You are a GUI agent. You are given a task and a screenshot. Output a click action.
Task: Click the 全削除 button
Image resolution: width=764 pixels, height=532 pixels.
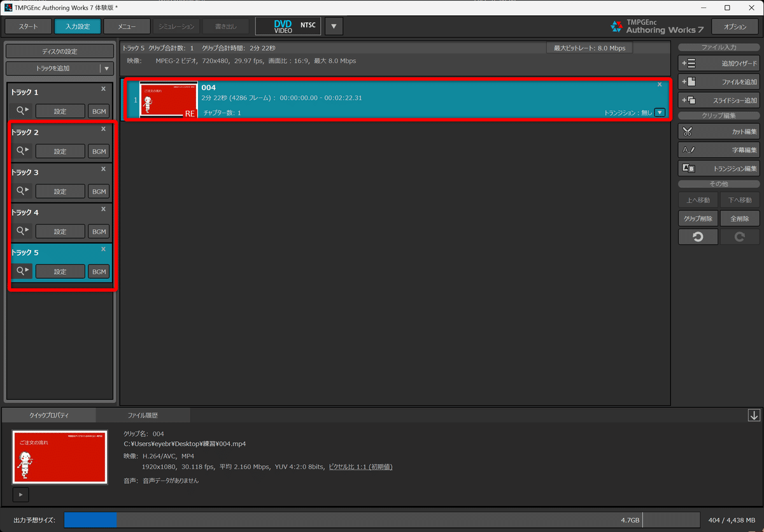pos(740,218)
